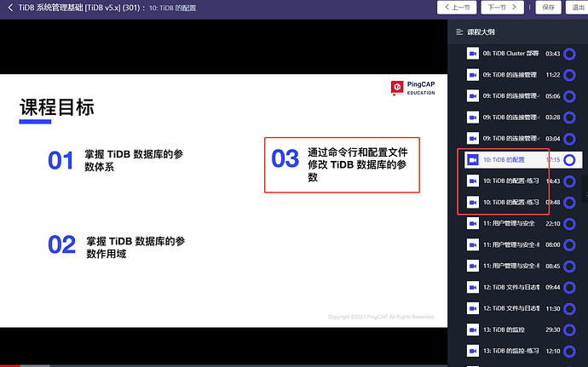Toggle completion circle of the 08:45 lesson

pos(569,267)
